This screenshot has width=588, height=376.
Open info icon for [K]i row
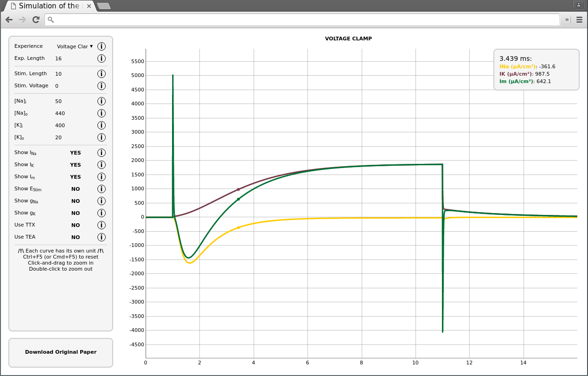pyautogui.click(x=102, y=125)
